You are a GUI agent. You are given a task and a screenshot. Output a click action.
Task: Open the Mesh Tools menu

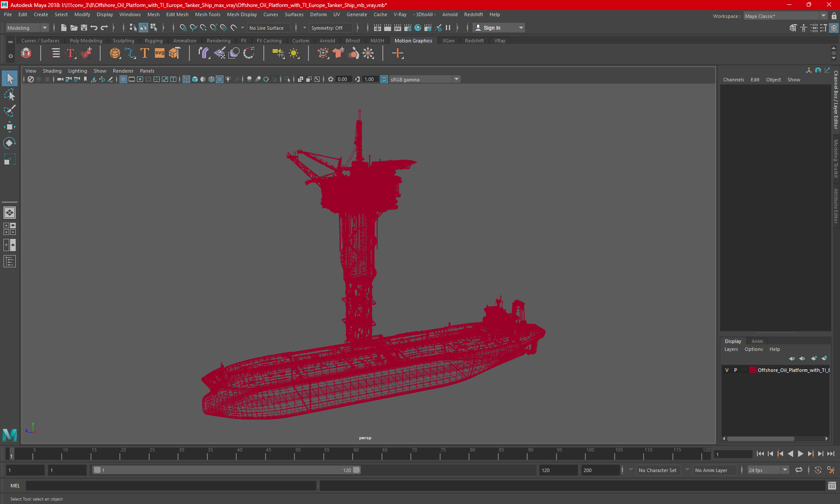click(x=207, y=14)
